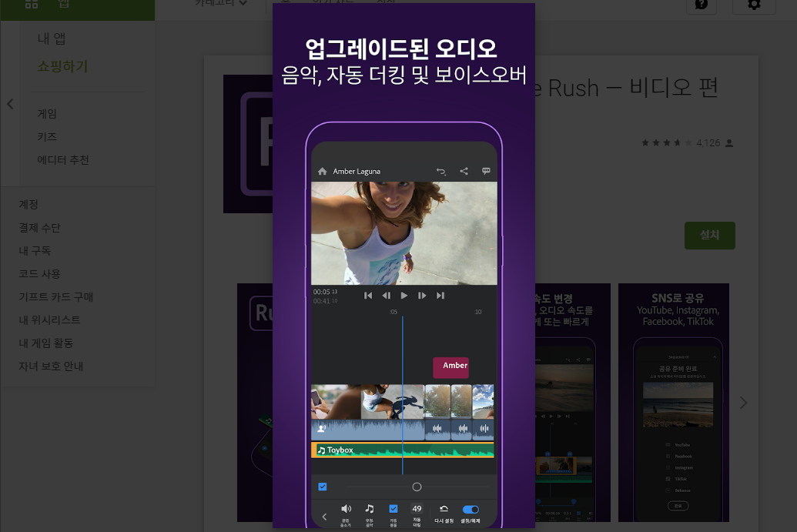
Task: Click the selfie video preview area
Action: pos(404,233)
